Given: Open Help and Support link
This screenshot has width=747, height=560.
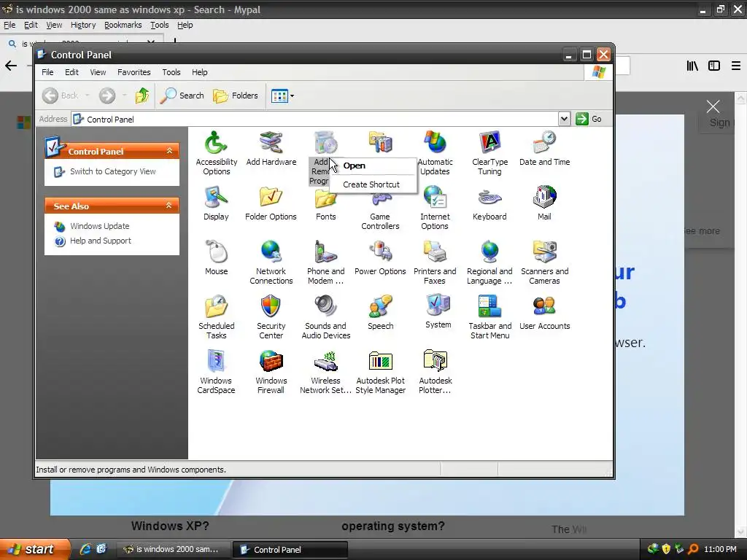Looking at the screenshot, I should [x=101, y=241].
